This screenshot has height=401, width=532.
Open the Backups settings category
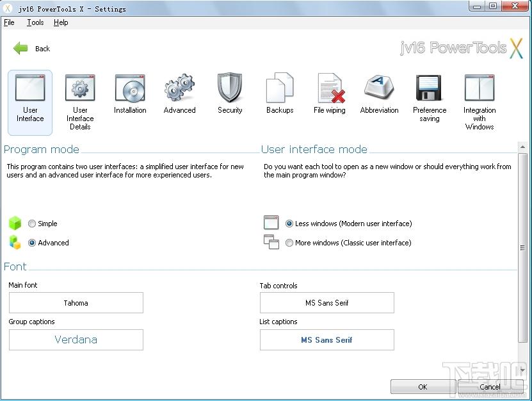tap(280, 94)
